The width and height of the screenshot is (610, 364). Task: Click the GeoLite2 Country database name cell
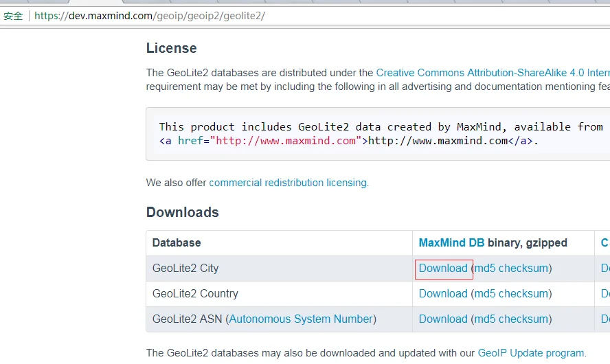tap(280, 294)
